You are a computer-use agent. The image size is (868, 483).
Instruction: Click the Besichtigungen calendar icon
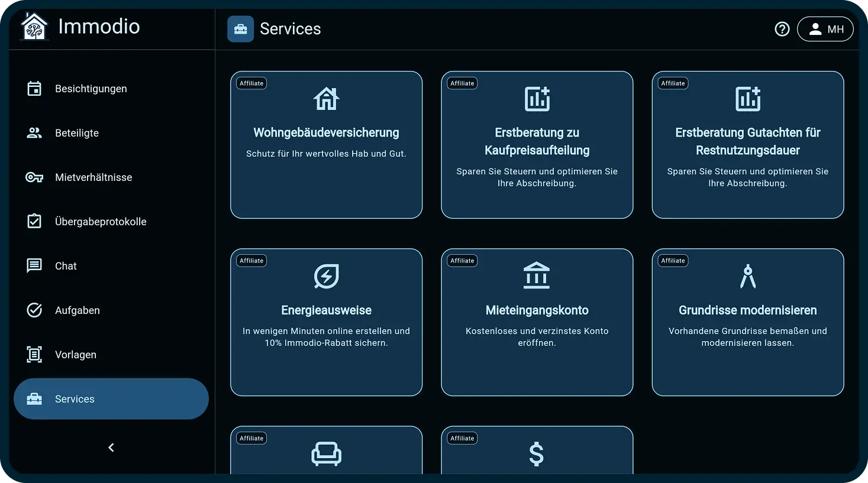34,89
